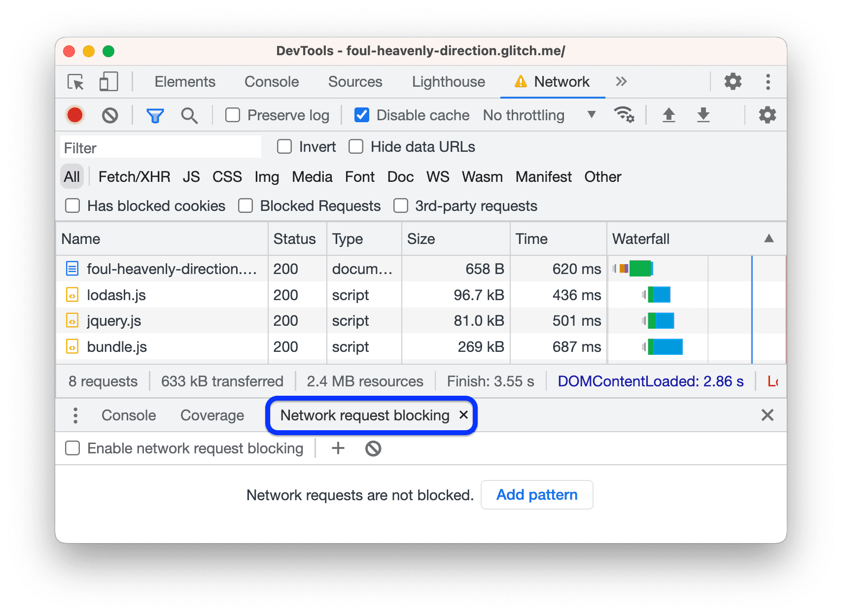
Task: Toggle the filter funnel icon
Action: (155, 115)
